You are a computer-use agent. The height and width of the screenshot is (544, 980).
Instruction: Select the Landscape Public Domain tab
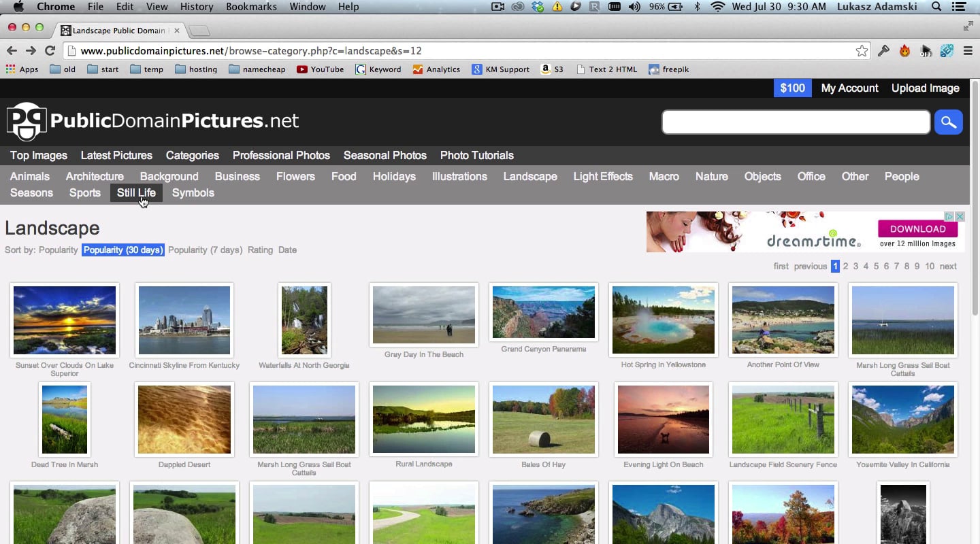[118, 31]
